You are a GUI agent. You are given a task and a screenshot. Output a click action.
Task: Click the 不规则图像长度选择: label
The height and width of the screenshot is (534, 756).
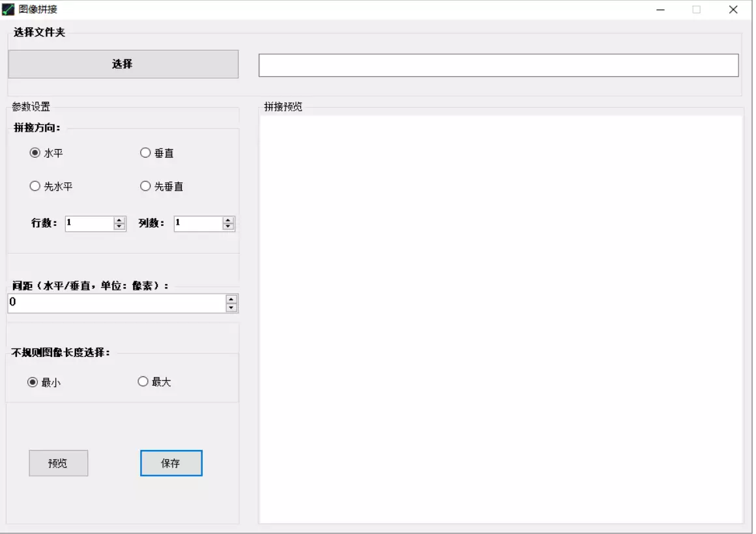[x=61, y=353]
